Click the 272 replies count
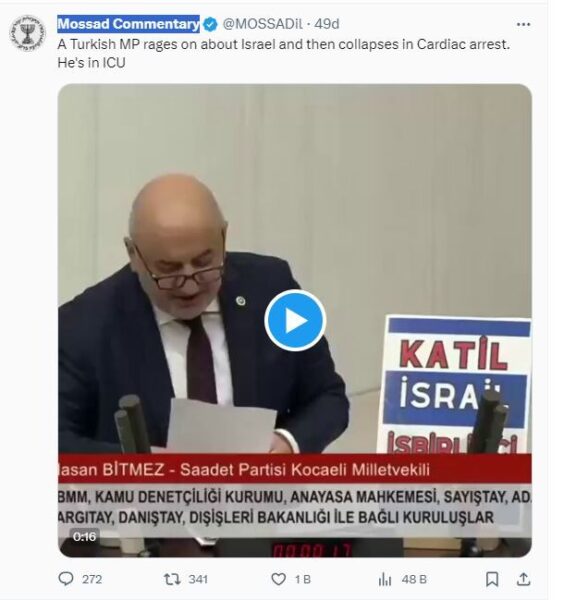 92,579
